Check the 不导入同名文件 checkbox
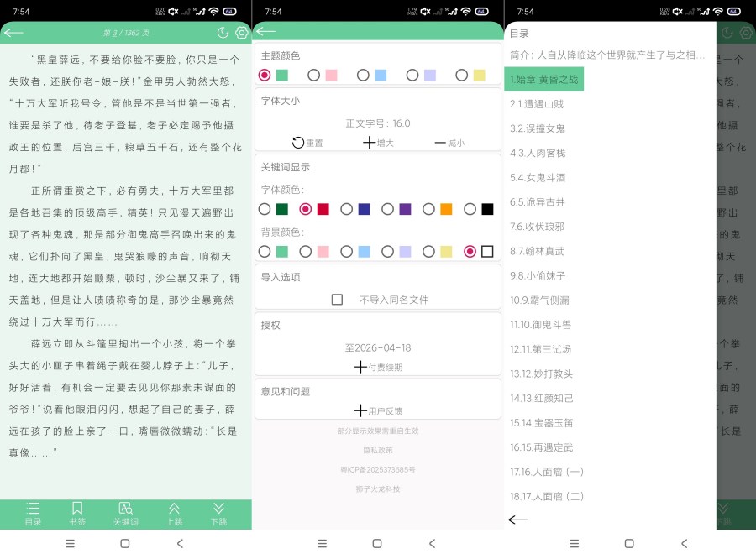This screenshot has width=756, height=559. (337, 300)
